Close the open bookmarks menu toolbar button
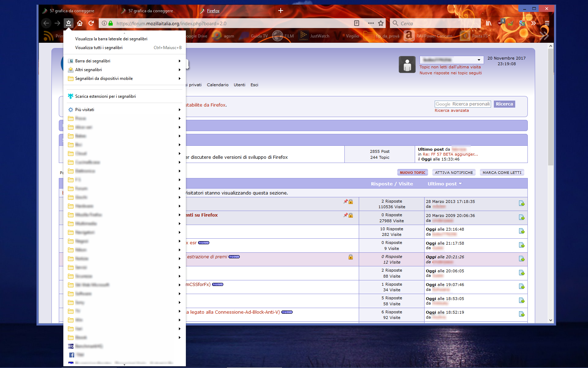588x368 pixels. [x=69, y=23]
